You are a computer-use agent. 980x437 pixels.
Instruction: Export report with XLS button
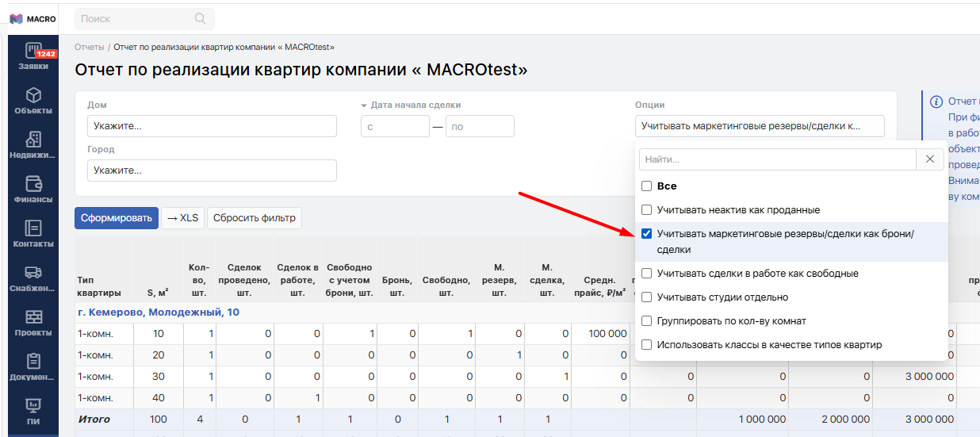pyautogui.click(x=183, y=218)
